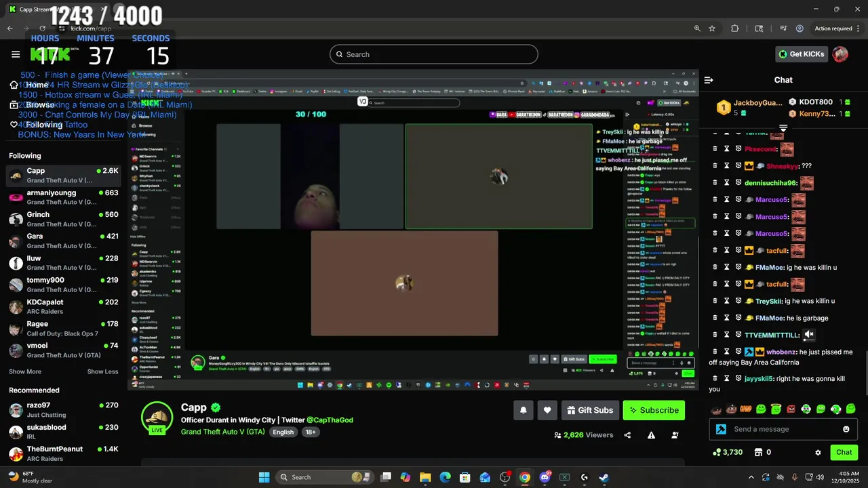Image resolution: width=868 pixels, height=488 pixels.
Task: Click the moderator gavel icon in message box
Action: (721, 429)
